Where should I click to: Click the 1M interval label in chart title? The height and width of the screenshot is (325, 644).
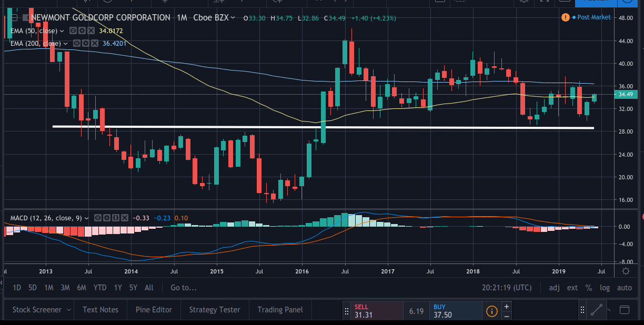pos(182,18)
